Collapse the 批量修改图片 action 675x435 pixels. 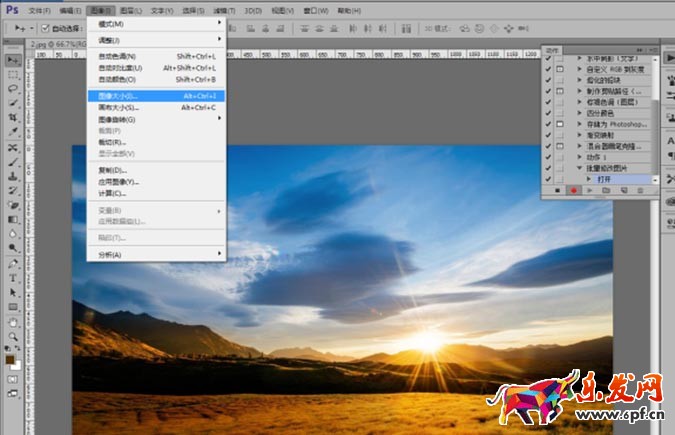(x=577, y=168)
